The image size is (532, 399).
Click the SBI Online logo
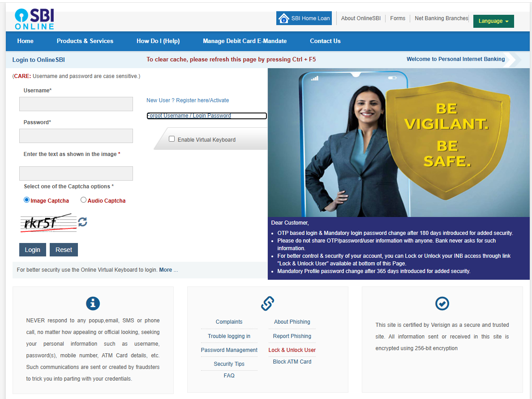click(x=34, y=19)
